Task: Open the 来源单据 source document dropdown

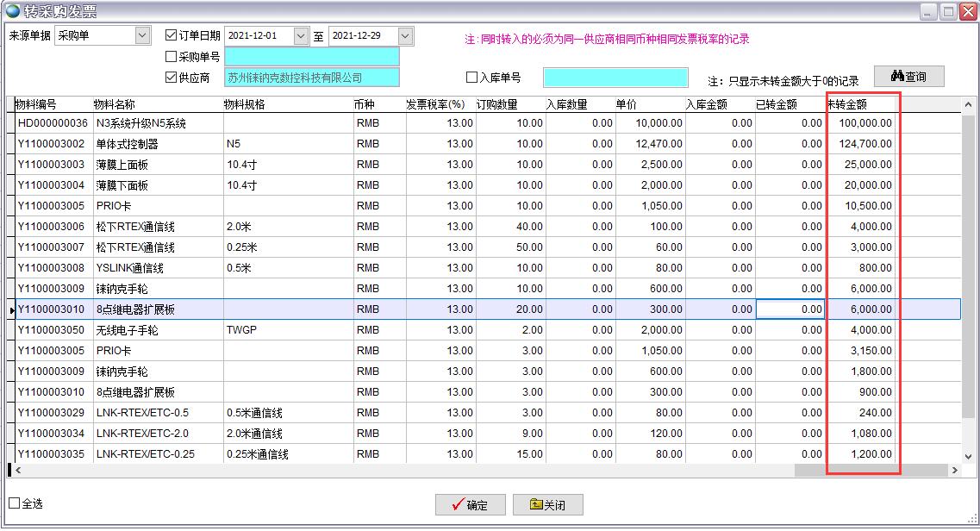Action: 141,36
